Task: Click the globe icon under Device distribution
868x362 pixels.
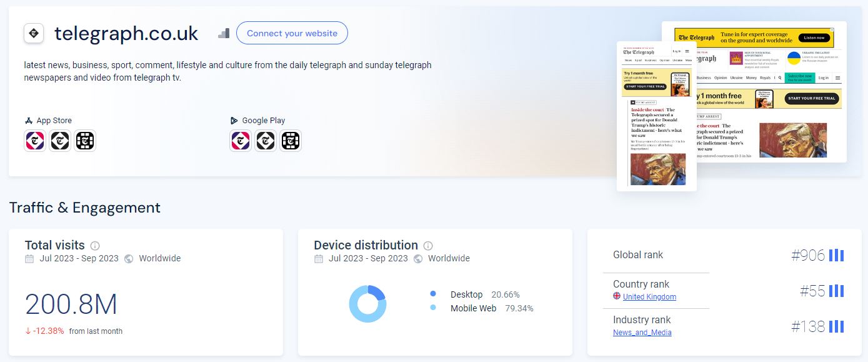Action: pos(418,258)
